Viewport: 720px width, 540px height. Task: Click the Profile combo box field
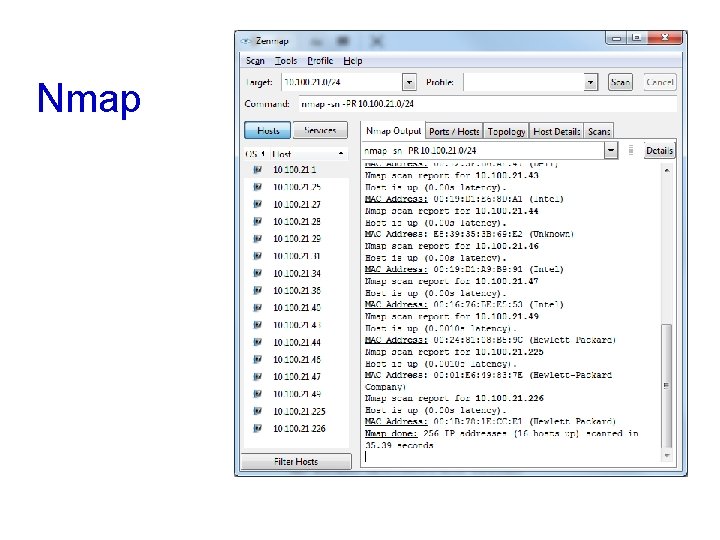coord(524,83)
